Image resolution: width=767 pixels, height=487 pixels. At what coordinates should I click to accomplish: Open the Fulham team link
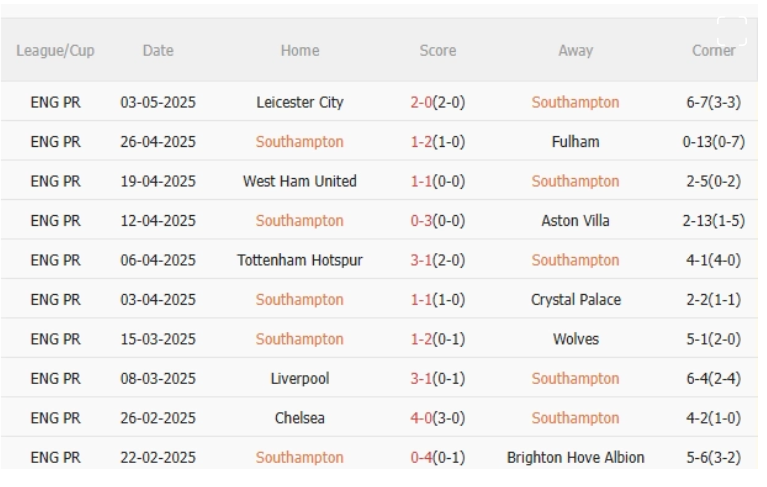tap(575, 142)
